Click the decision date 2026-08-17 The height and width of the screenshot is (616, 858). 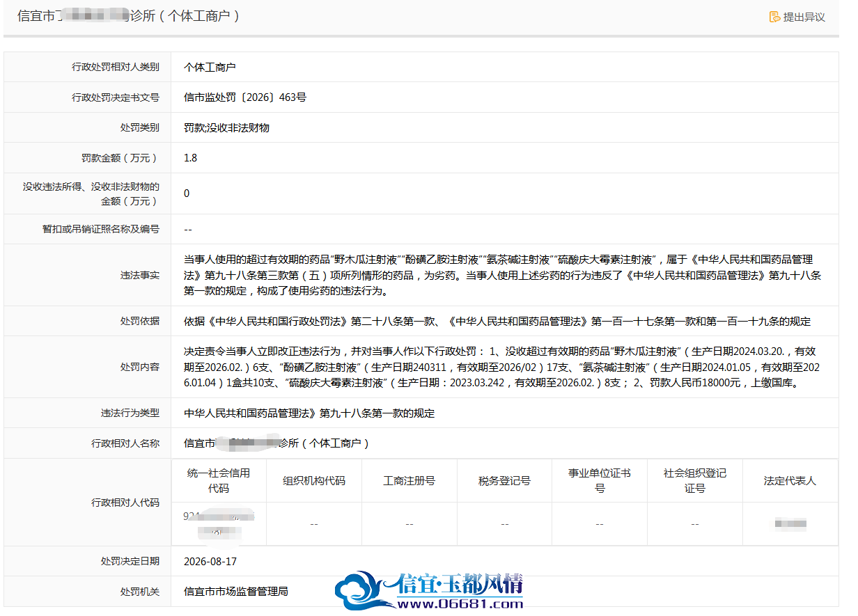coord(210,561)
